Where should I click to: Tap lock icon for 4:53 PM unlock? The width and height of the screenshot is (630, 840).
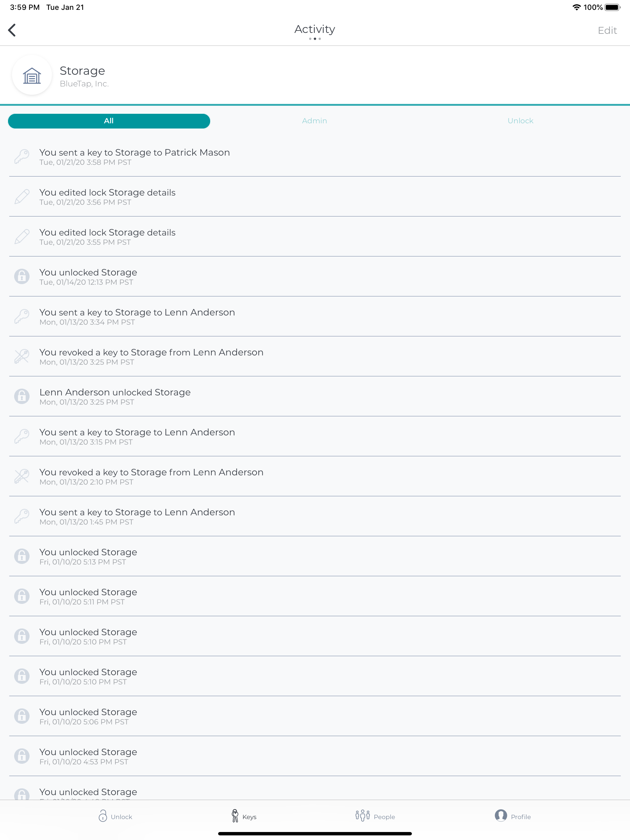(22, 756)
